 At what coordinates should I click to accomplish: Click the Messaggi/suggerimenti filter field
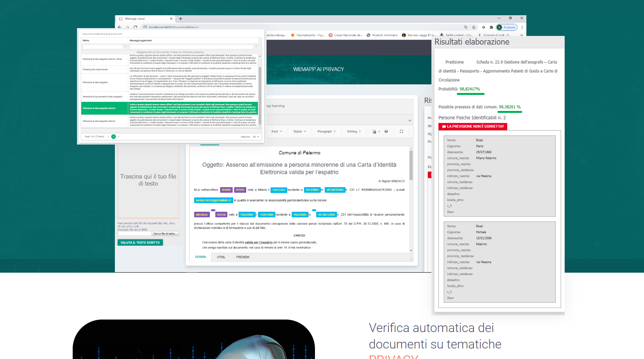tap(191, 47)
